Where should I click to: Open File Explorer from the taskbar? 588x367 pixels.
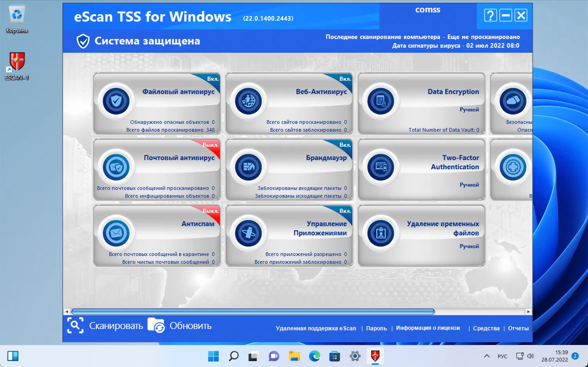click(x=294, y=356)
